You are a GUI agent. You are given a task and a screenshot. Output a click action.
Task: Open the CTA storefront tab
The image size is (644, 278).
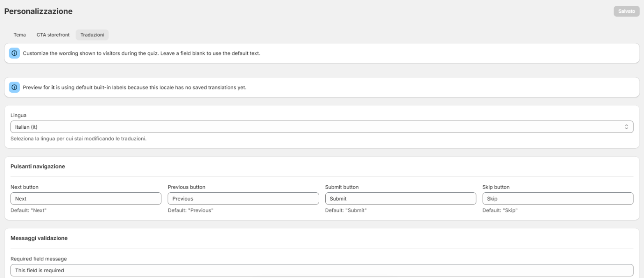coord(53,35)
